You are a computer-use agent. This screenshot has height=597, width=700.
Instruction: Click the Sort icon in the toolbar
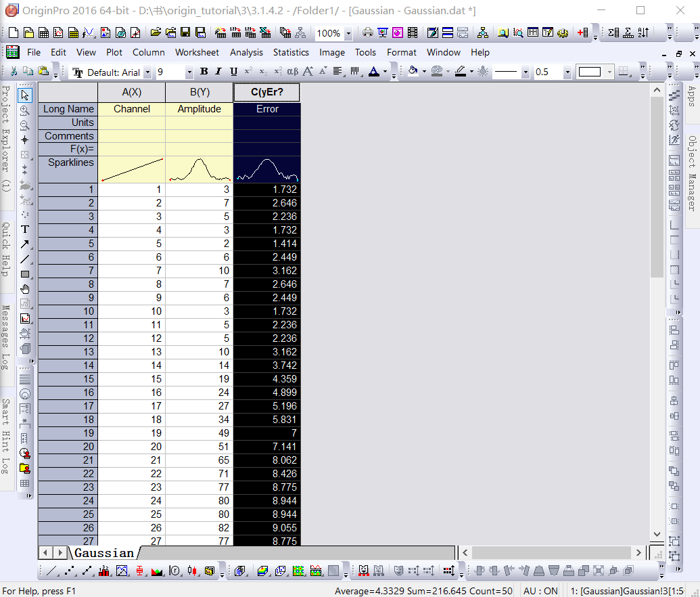pyautogui.click(x=643, y=32)
